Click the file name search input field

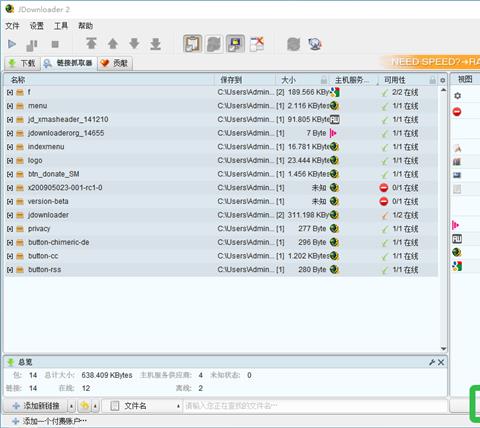point(315,406)
